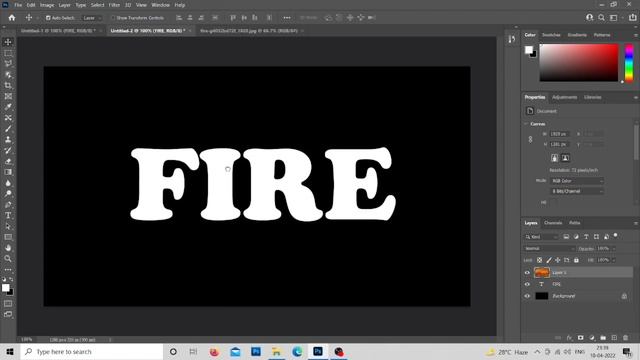Select the Lasso tool
This screenshot has height=360, width=640.
(8, 64)
